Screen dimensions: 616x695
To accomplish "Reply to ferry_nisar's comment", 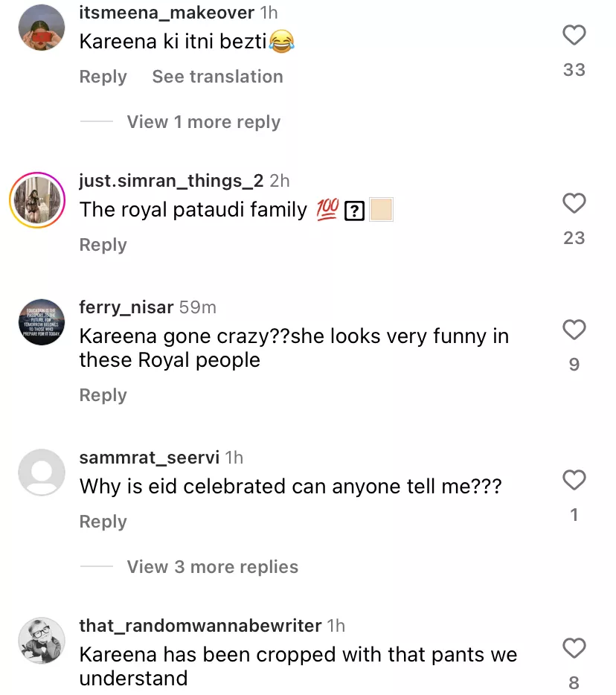I will click(103, 395).
